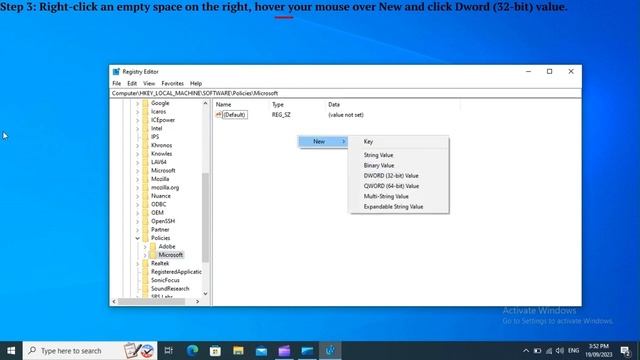Open the View menu
Viewport: 640px width, 360px height.
click(x=149, y=83)
